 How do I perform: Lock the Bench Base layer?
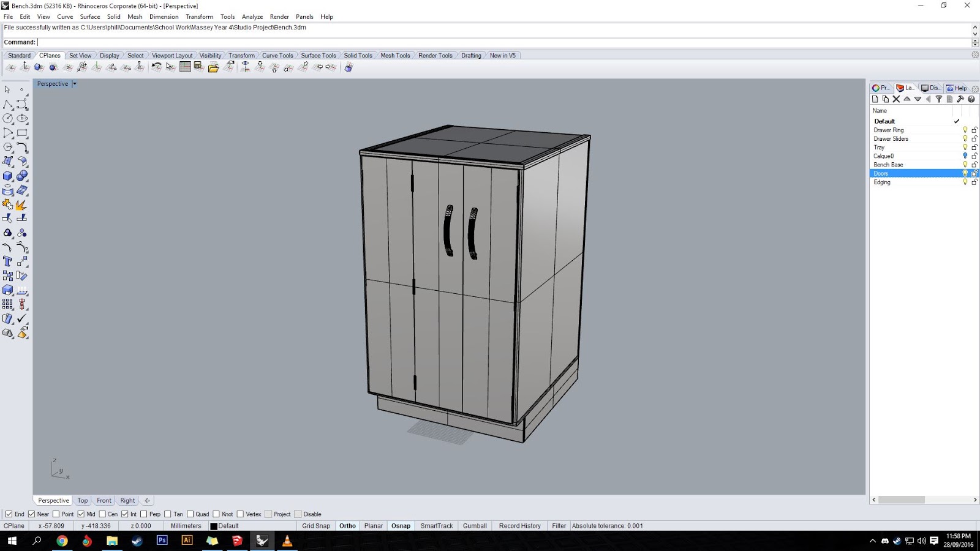point(974,165)
